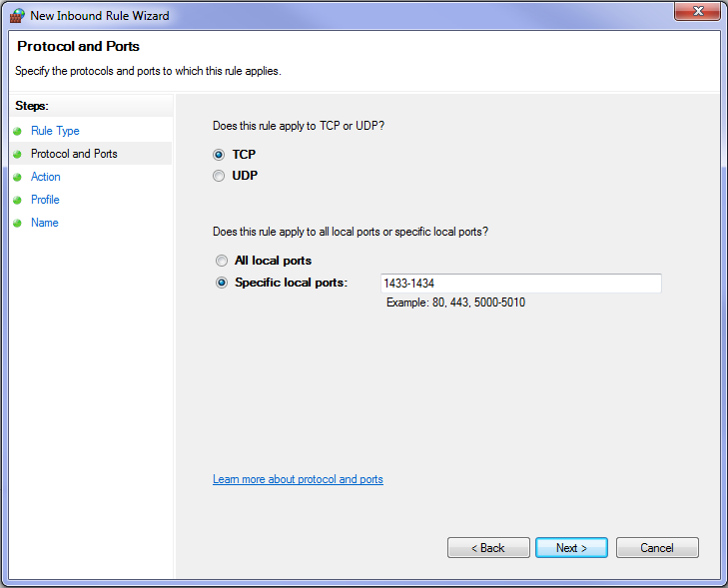This screenshot has height=588, width=728.
Task: Click the green bullet beside Profile
Action: pos(18,200)
